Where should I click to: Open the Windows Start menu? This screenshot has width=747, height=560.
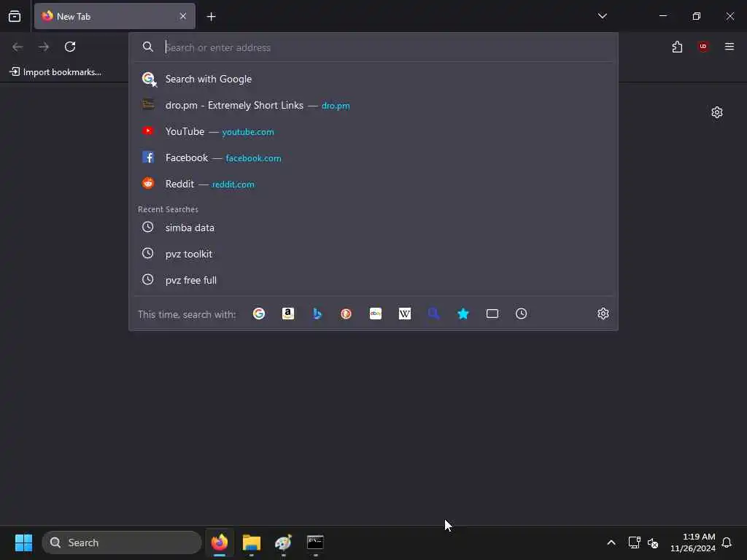click(x=23, y=542)
